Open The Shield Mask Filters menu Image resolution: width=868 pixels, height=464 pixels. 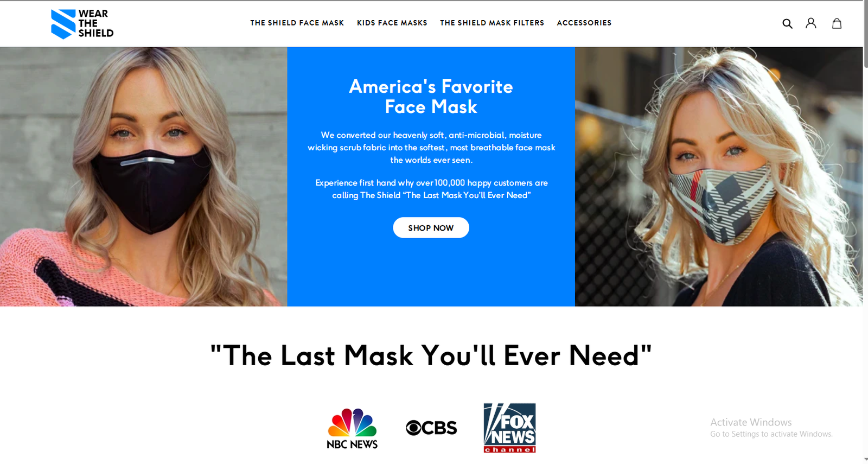(x=492, y=23)
